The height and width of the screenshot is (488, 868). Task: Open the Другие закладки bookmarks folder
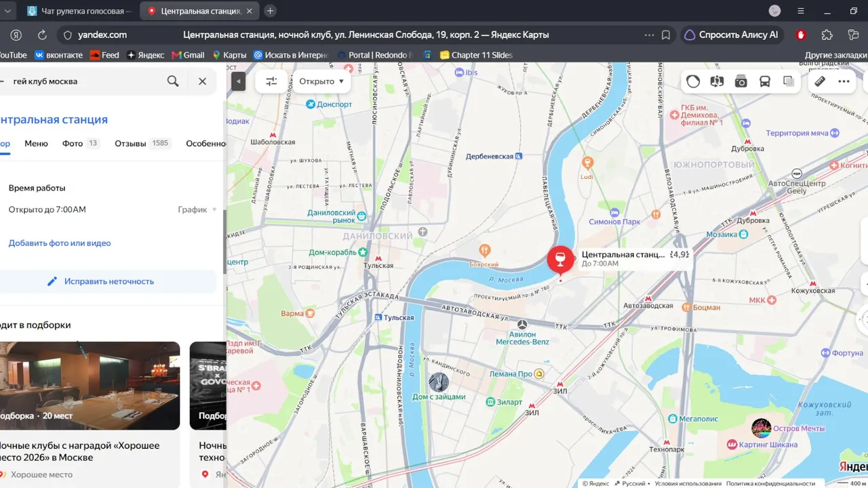[836, 55]
